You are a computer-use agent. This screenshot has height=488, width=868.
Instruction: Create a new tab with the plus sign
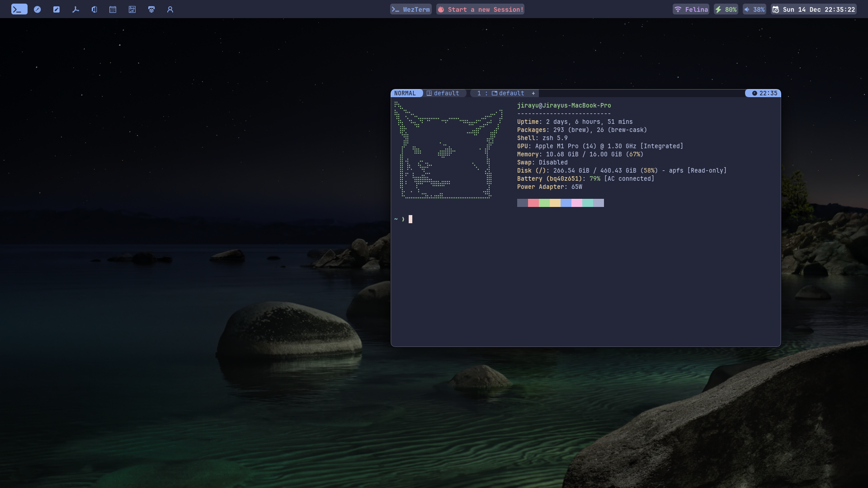pyautogui.click(x=533, y=93)
